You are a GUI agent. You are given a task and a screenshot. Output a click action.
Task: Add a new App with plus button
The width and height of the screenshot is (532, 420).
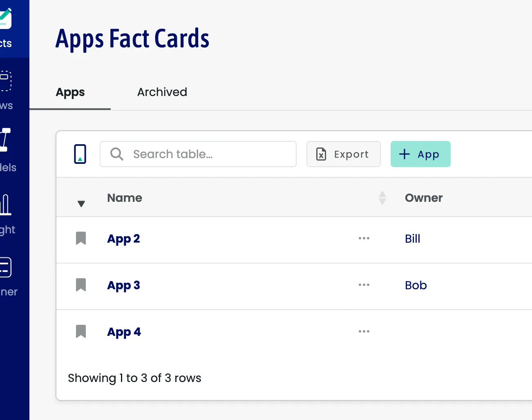tap(420, 154)
